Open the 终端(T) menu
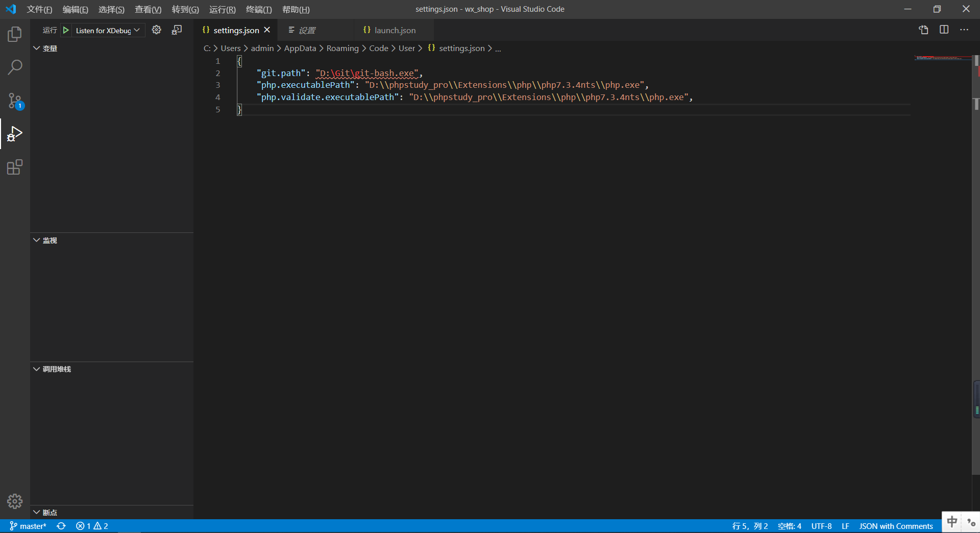 [x=259, y=9]
